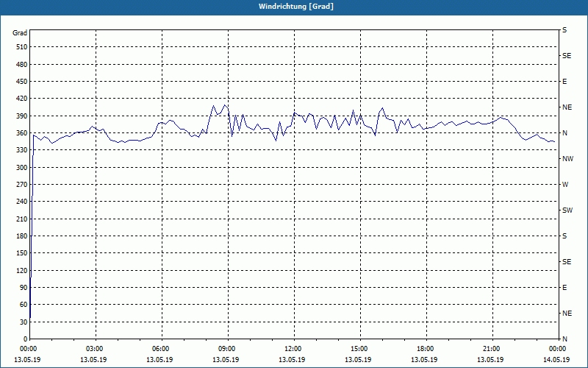Click the 240 y-axis value

point(22,201)
